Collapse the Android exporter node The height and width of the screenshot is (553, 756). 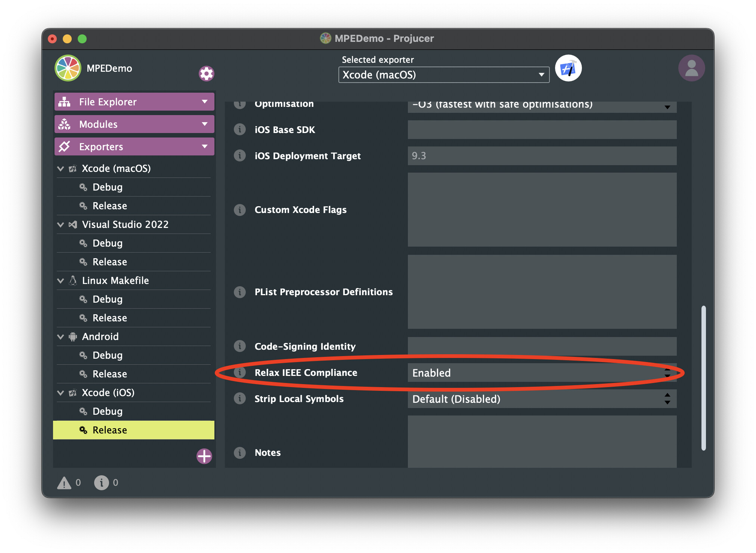pyautogui.click(x=61, y=337)
